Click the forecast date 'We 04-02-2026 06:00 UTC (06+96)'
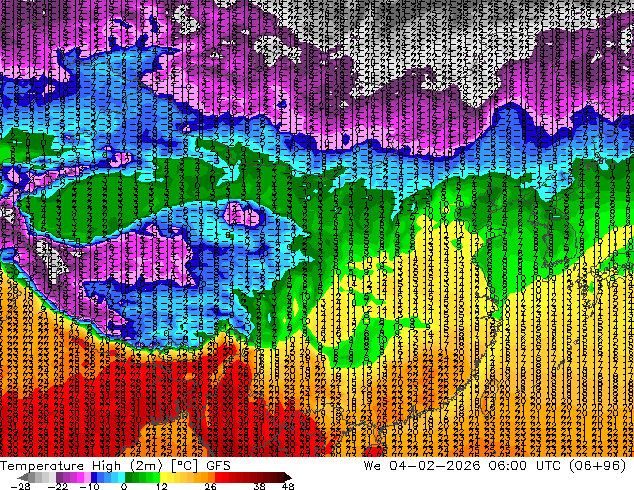Image resolution: width=634 pixels, height=490 pixels. tap(495, 466)
